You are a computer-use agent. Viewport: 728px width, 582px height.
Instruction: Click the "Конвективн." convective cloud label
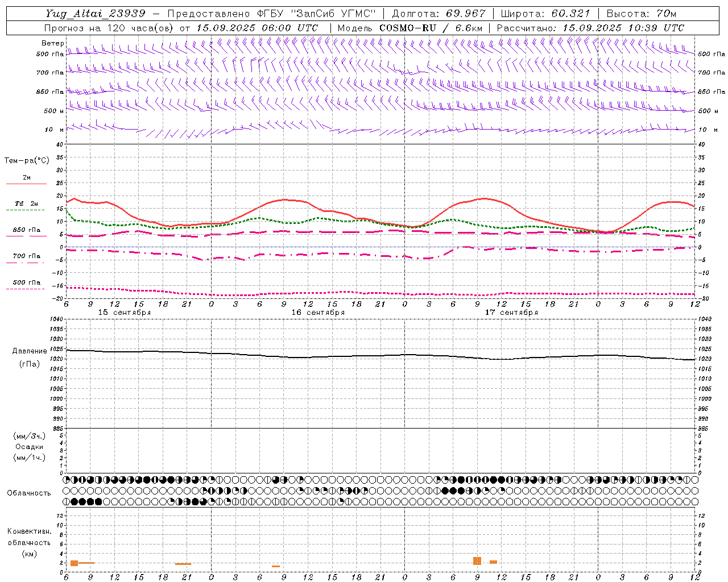click(x=29, y=531)
